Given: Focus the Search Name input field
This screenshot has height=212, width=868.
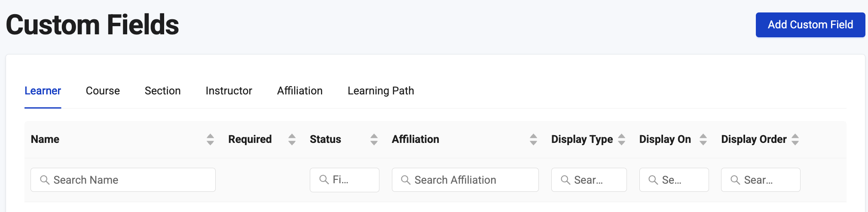Looking at the screenshot, I should pos(129,180).
